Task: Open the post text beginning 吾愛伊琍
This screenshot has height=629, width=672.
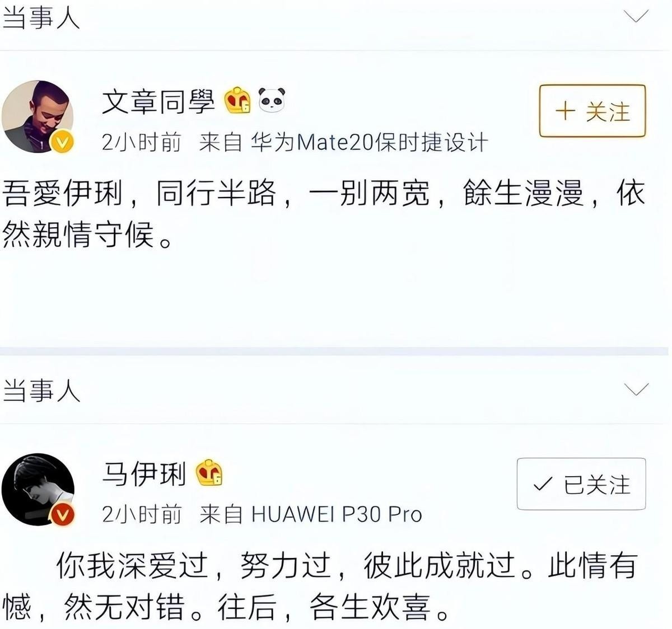Action: pos(324,213)
